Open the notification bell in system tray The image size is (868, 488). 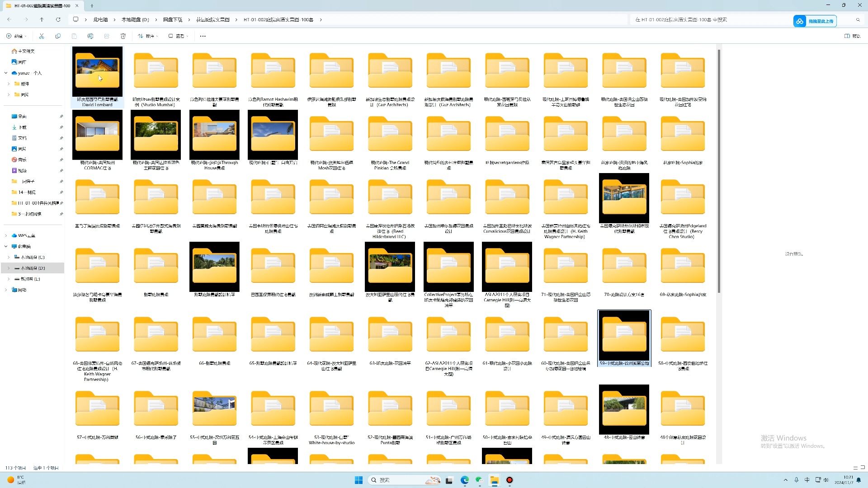859,480
